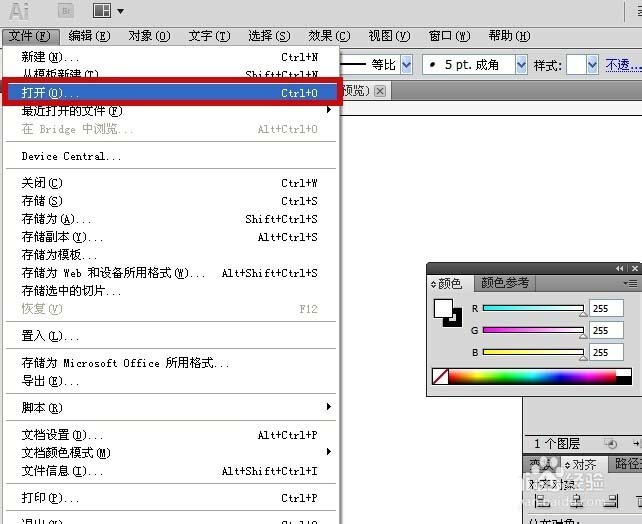642x524 pixels.
Task: Open the 文件(F) menu
Action: coord(30,36)
